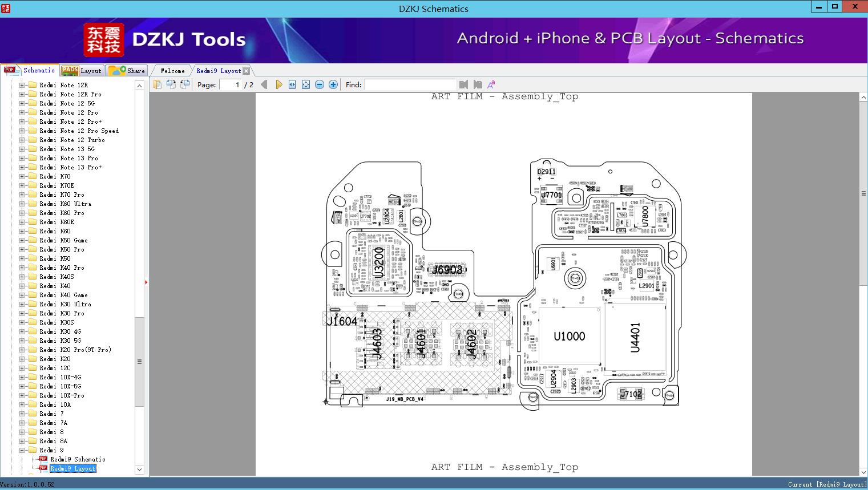Find previous match icon
868x490 pixels.
point(463,84)
